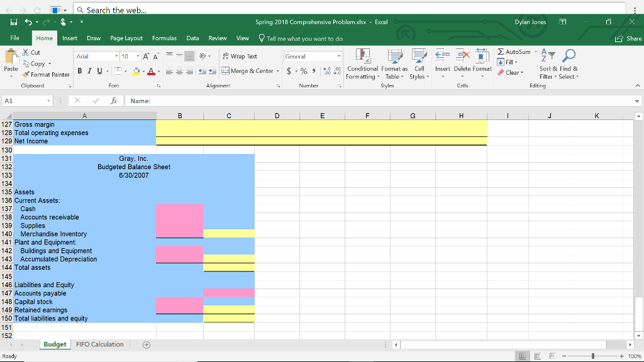Viewport: 644px width, 362px height.
Task: Open the fill color dropdown arrow
Action: click(x=143, y=72)
